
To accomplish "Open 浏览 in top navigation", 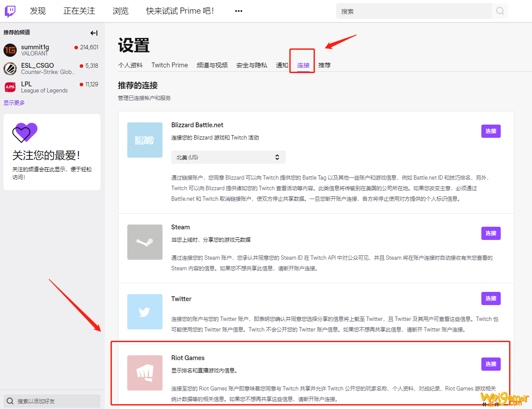I will (121, 11).
